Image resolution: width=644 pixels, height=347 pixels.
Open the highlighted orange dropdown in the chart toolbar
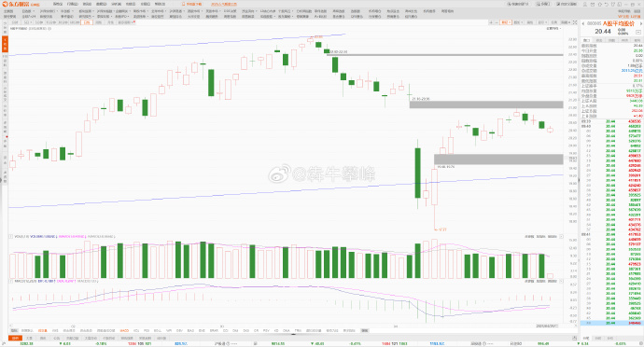pyautogui.click(x=506, y=22)
